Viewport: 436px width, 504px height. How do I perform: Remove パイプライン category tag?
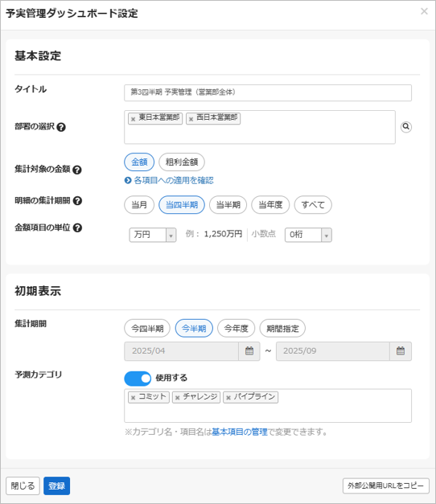tap(228, 398)
